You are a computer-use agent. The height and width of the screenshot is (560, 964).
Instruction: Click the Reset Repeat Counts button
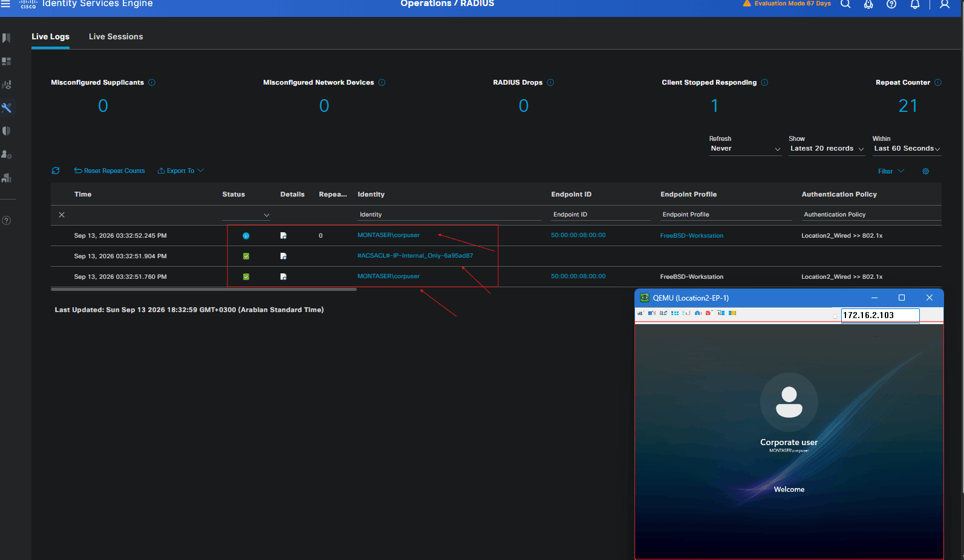point(109,171)
